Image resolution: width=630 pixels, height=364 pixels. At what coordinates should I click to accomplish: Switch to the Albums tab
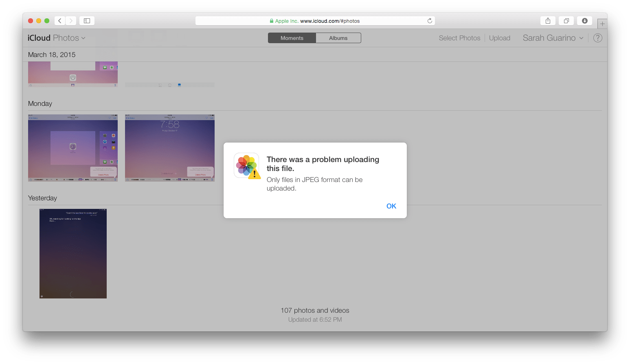(x=338, y=37)
